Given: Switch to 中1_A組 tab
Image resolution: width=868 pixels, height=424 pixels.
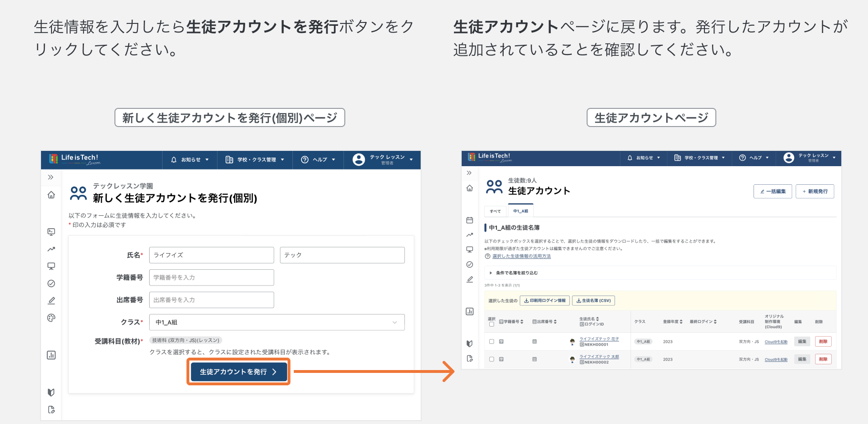Looking at the screenshot, I should [521, 211].
